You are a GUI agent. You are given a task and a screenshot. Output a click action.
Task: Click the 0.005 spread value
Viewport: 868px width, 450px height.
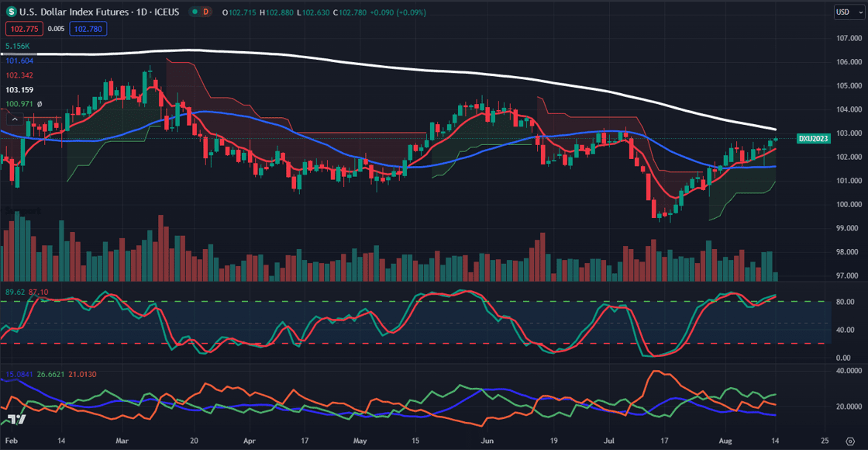[x=56, y=29]
